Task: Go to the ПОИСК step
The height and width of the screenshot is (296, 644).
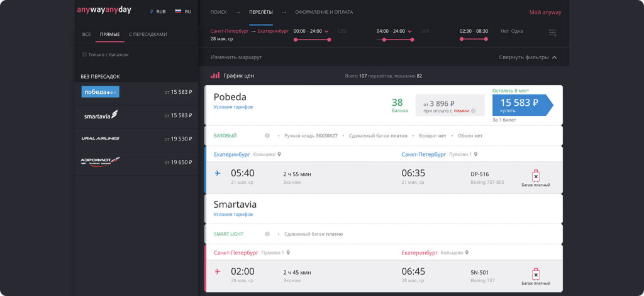Action: pyautogui.click(x=218, y=13)
